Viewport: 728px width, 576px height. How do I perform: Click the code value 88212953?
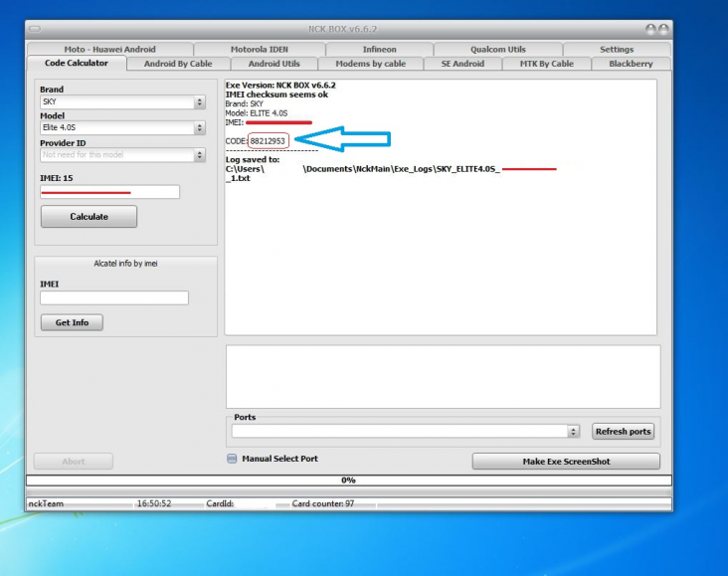click(268, 140)
